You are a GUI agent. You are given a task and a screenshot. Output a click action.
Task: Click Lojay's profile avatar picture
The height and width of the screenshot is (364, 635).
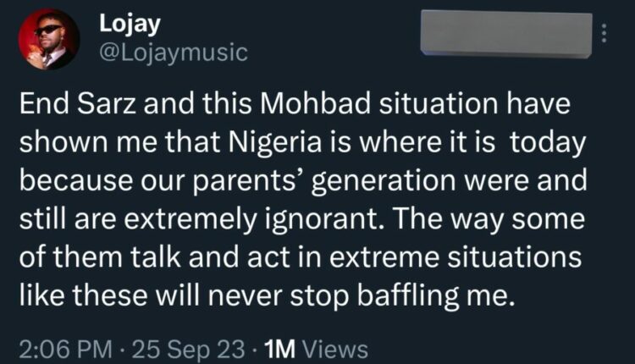[47, 39]
